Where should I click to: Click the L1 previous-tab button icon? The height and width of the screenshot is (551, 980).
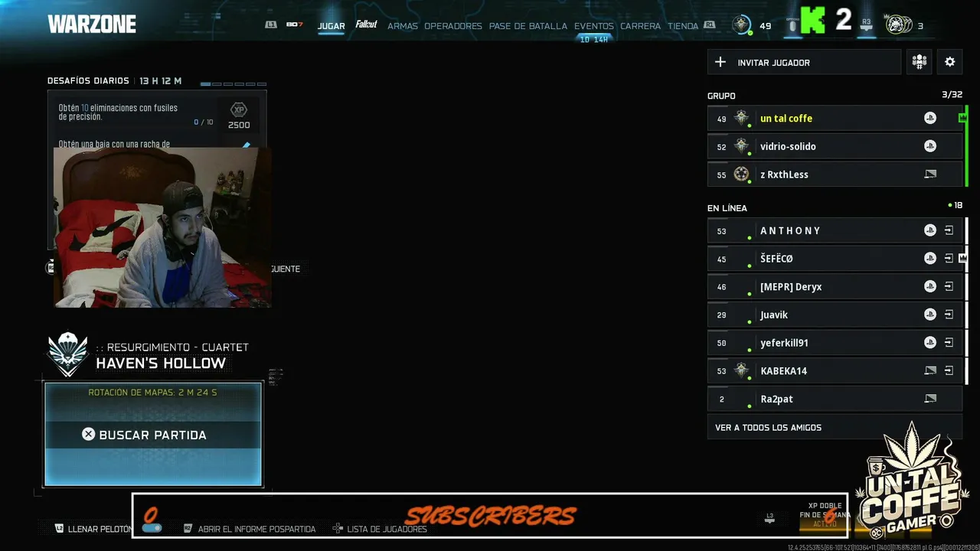coord(270,25)
